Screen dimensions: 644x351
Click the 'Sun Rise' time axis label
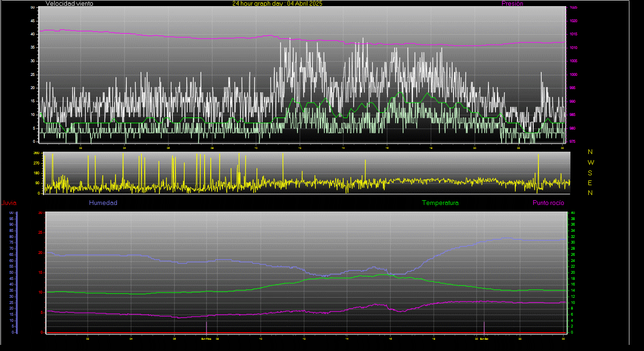206,339
